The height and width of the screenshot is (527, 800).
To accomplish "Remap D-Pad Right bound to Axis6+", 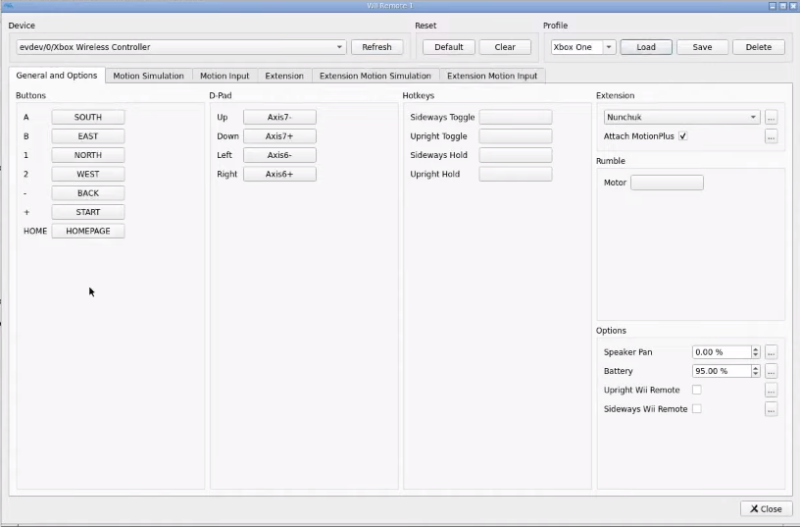I will (x=280, y=174).
